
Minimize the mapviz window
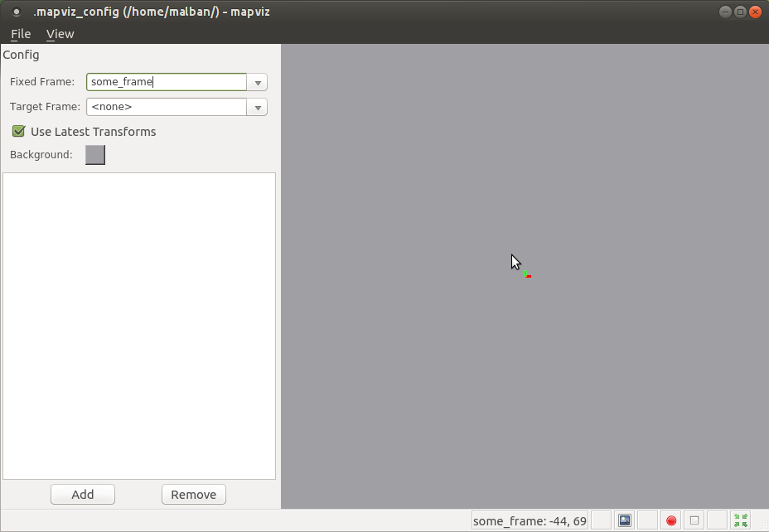[724, 11]
